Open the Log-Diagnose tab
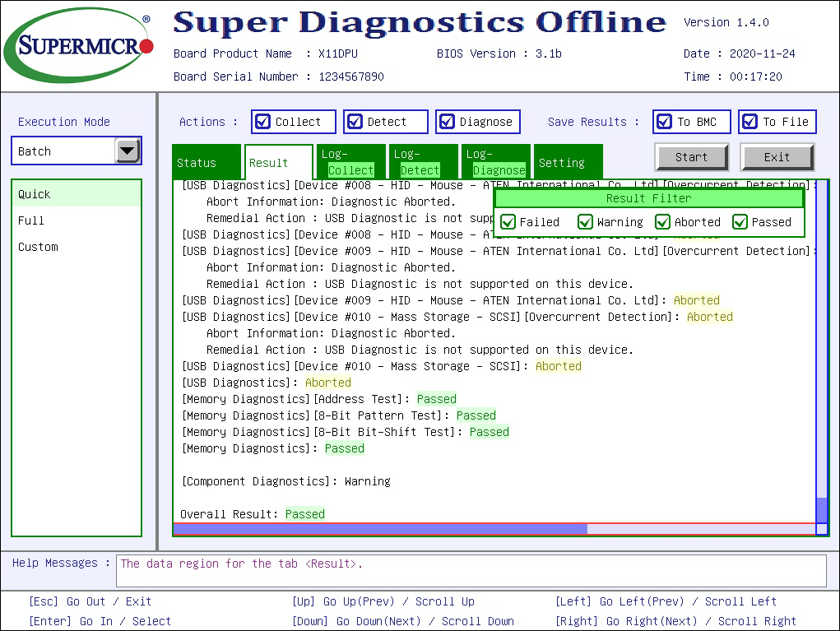Screen dimensions: 840x631 pyautogui.click(x=499, y=162)
